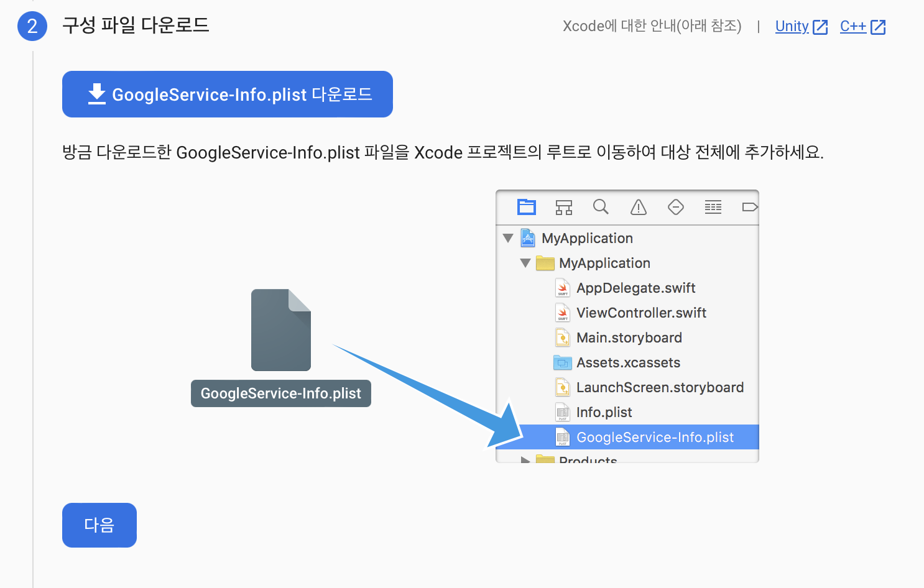Screen dimensions: 924x588
Task: Click the download arrow icon on blue button
Action: [97, 94]
